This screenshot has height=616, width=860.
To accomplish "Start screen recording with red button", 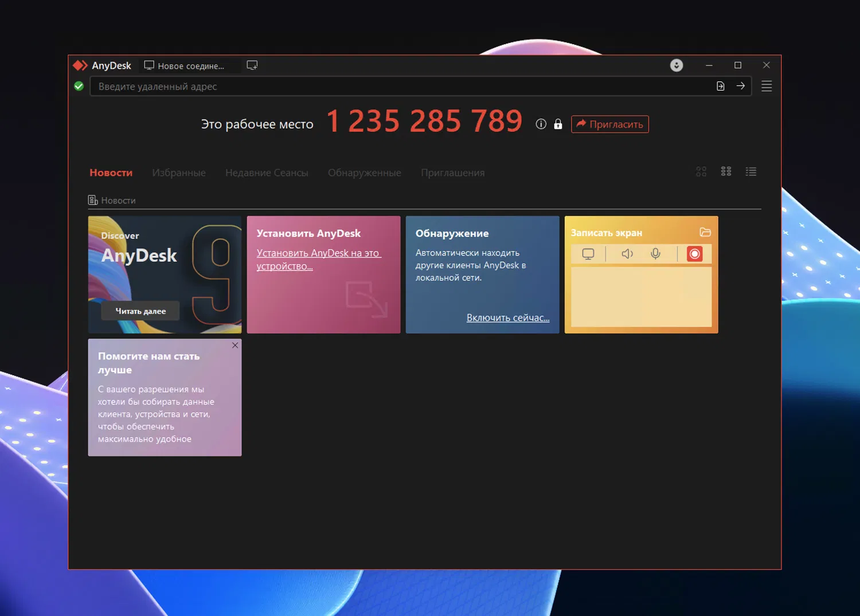I will (694, 254).
